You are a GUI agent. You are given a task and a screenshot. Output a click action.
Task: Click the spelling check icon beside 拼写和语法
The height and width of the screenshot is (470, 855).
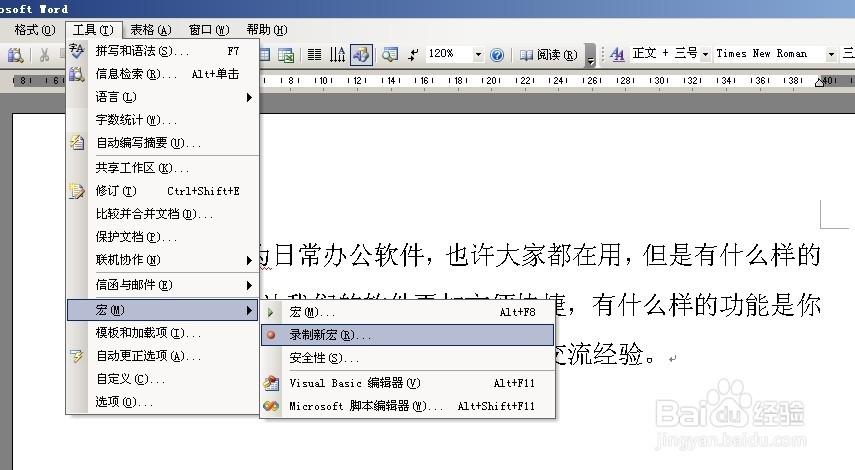pyautogui.click(x=77, y=51)
